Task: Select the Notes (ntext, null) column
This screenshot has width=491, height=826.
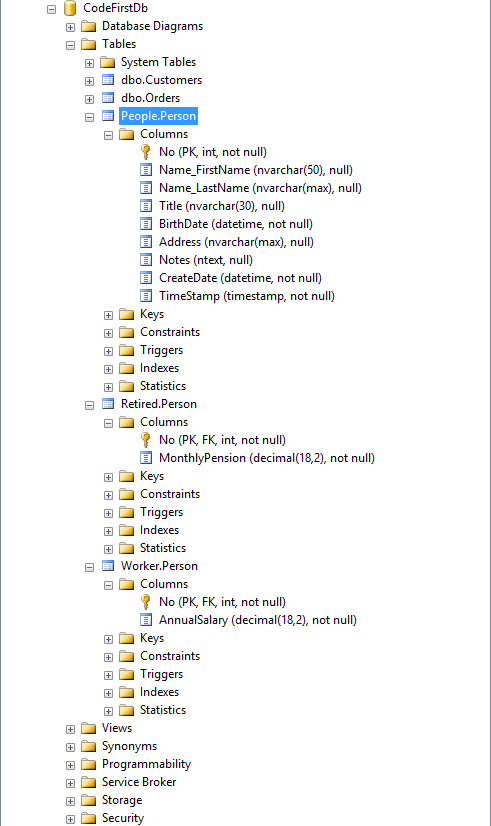Action: click(205, 260)
